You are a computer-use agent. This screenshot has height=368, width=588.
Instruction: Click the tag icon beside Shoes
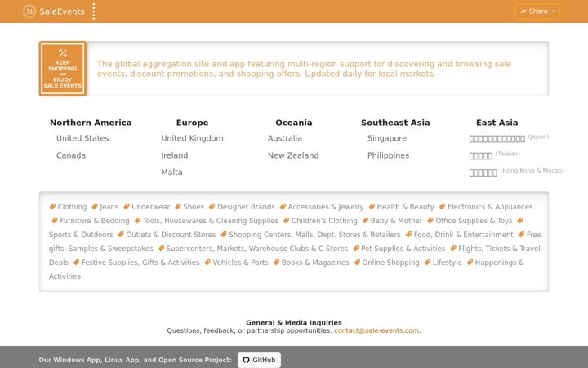pyautogui.click(x=178, y=207)
